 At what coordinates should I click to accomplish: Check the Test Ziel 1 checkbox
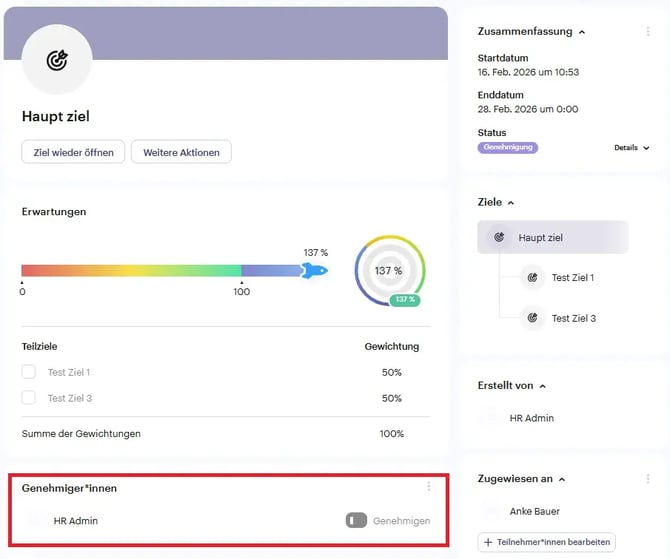(29, 372)
